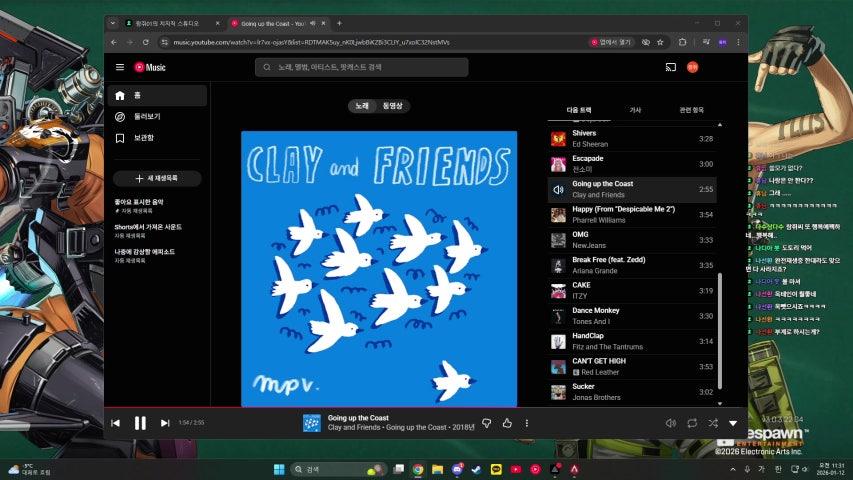Play CAN'T GET HIGH by Red Leather

[632, 366]
